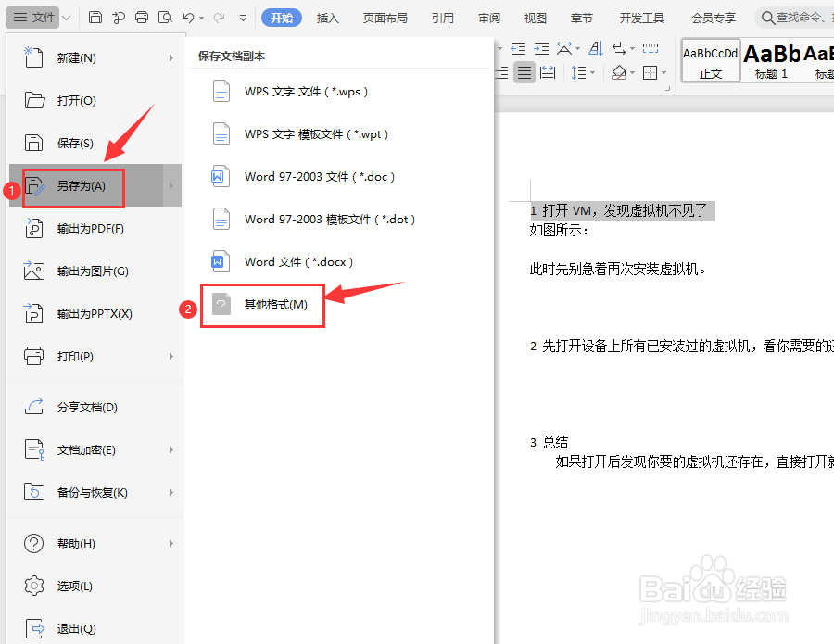Open the borders dropdown arrow
This screenshot has width=834, height=644.
click(x=663, y=73)
